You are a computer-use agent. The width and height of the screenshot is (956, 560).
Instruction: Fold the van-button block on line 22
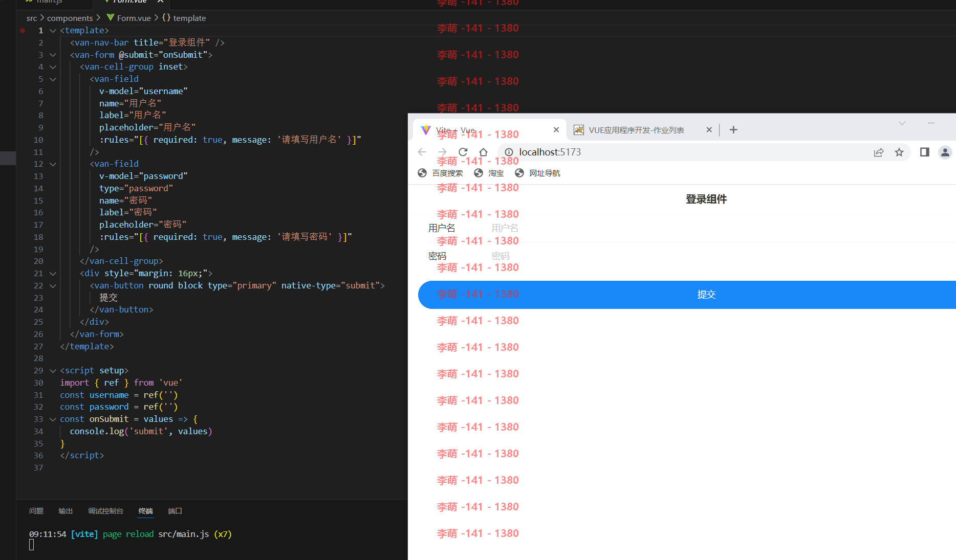click(x=53, y=286)
